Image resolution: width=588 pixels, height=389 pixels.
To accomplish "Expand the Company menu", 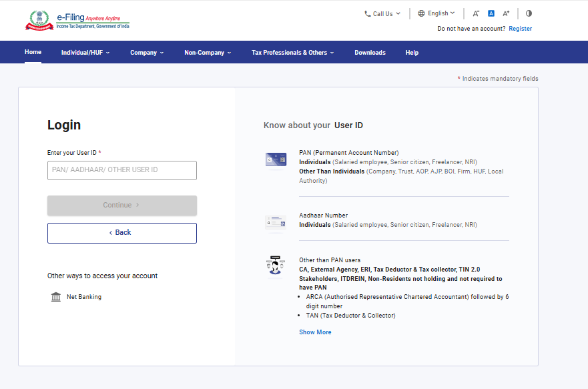I will click(x=147, y=53).
